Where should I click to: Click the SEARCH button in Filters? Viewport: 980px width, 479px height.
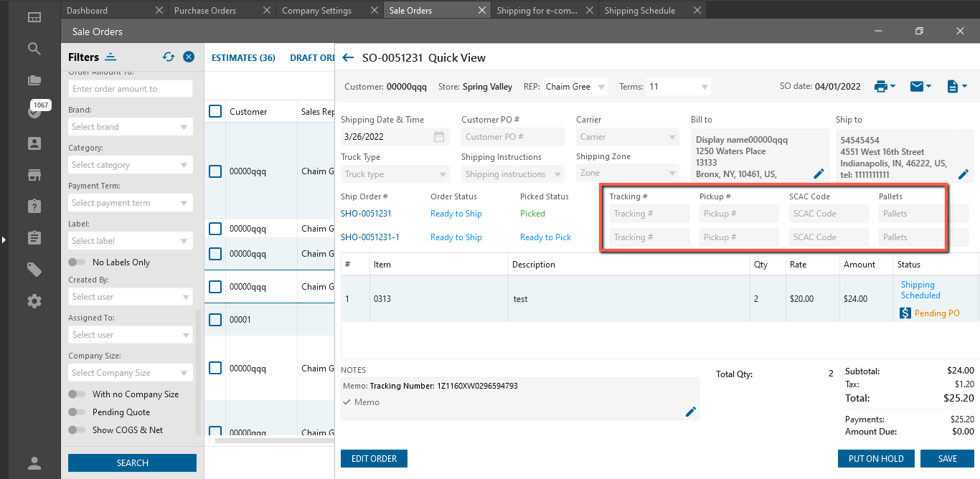click(132, 463)
